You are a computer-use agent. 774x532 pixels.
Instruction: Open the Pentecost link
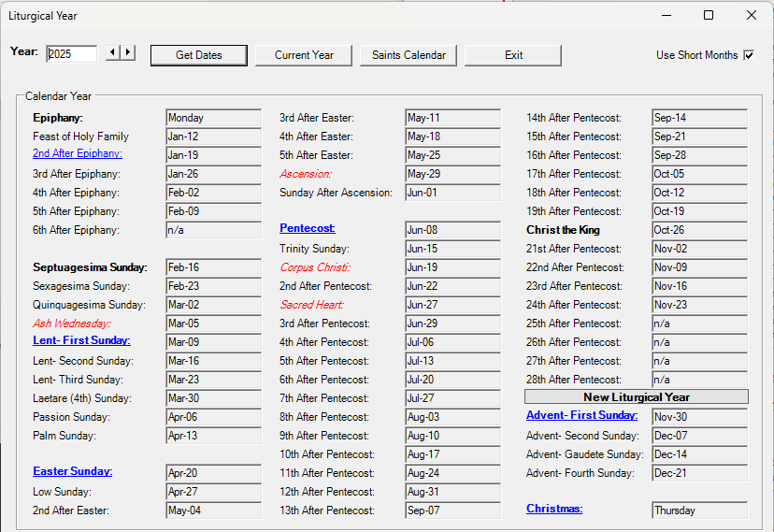(x=308, y=228)
